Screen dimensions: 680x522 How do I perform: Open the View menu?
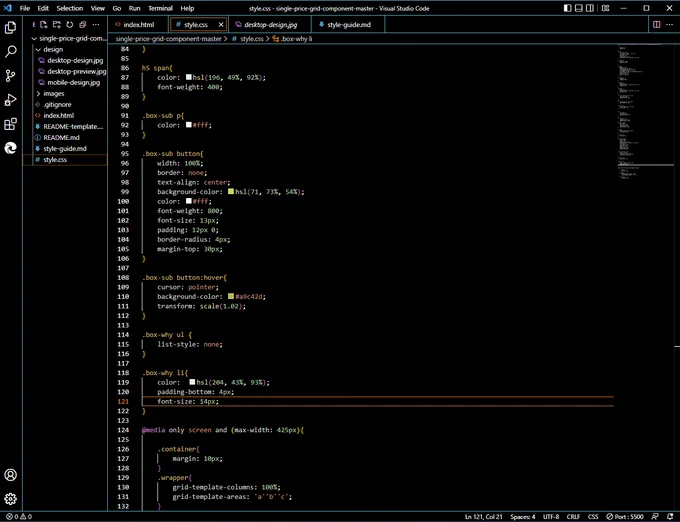tap(98, 8)
